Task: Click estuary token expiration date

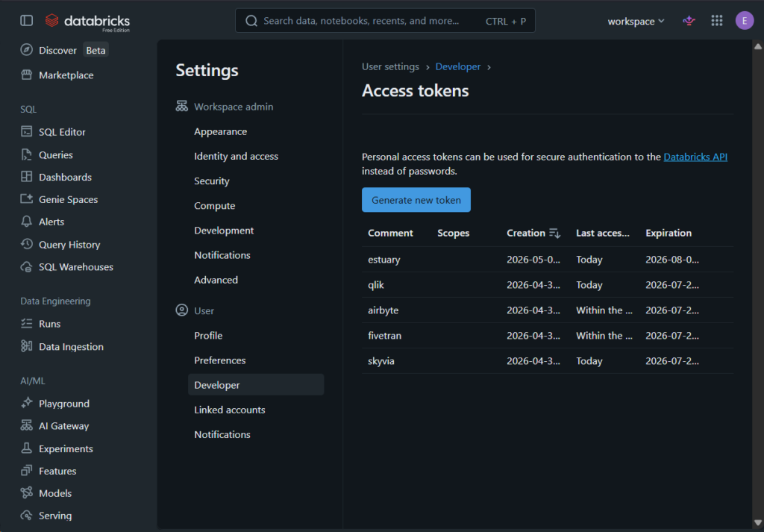Action: click(672, 260)
